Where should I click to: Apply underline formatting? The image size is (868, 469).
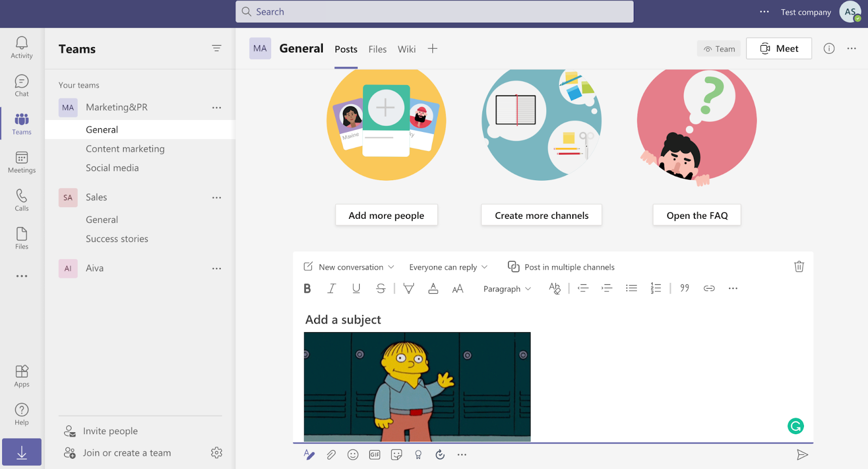click(356, 289)
